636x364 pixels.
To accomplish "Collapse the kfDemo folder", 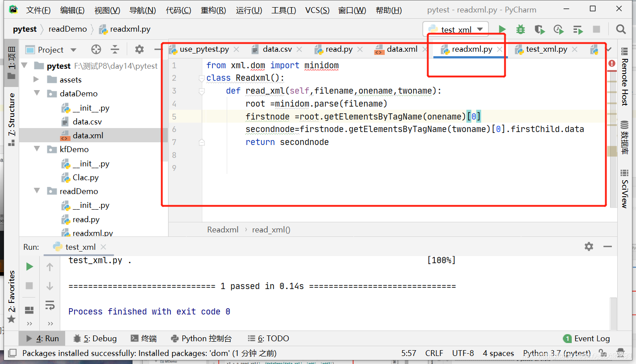I will click(37, 149).
